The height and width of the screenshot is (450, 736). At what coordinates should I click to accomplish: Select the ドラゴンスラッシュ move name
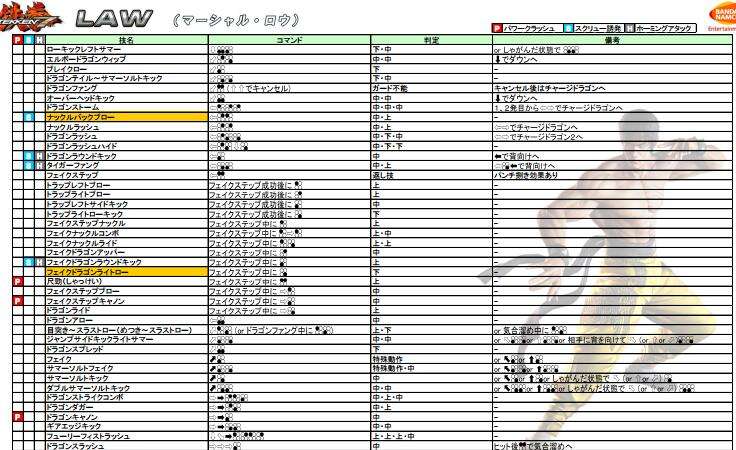[75, 446]
